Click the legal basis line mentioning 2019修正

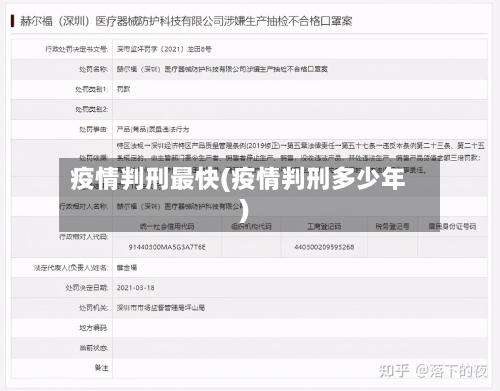[301, 146]
